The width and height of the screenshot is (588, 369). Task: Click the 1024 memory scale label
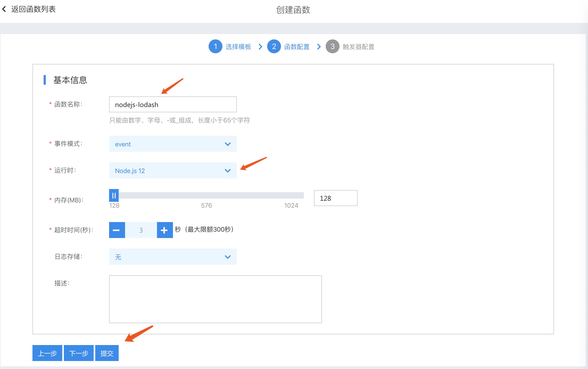pos(291,206)
